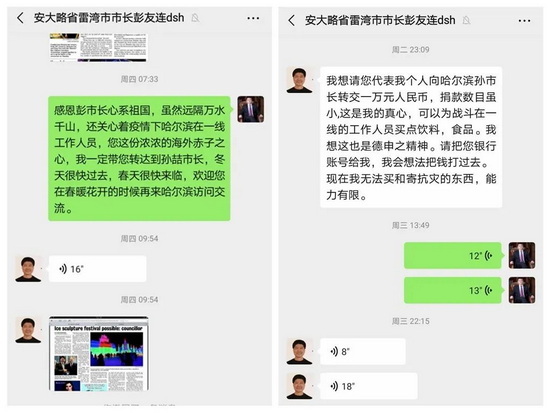Play the 16-second voice message
This screenshot has width=550, height=413.
(x=98, y=269)
